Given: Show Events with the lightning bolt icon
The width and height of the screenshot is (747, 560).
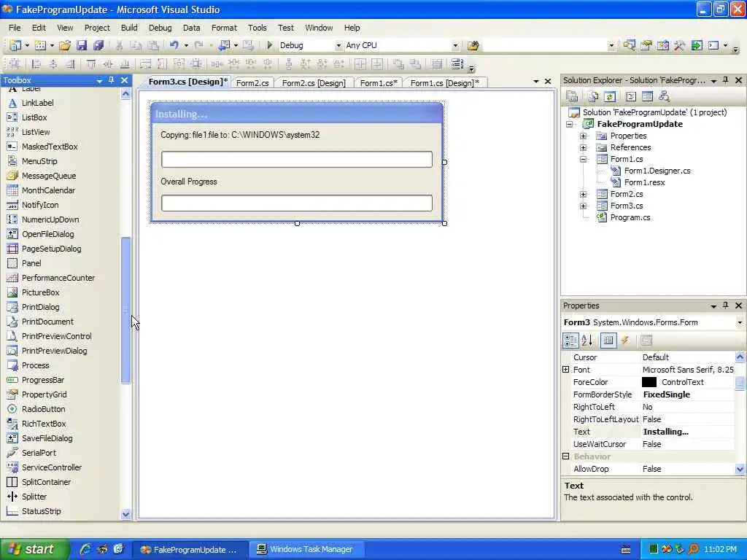Looking at the screenshot, I should click(625, 340).
